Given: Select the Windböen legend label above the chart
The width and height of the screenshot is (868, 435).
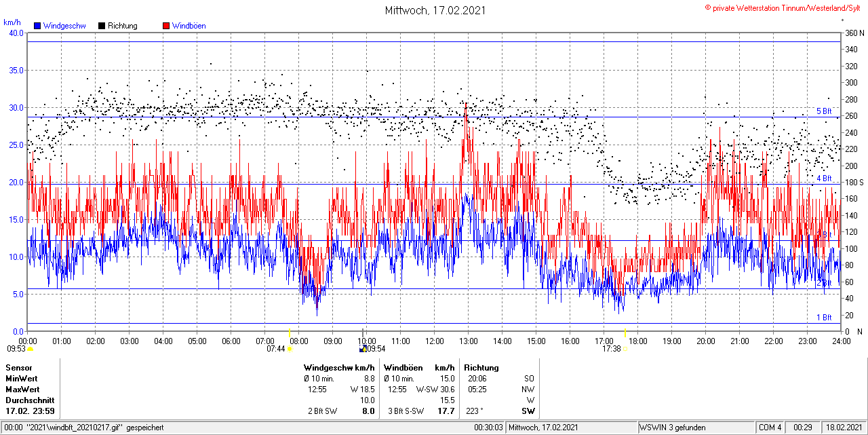Looking at the screenshot, I should click(189, 26).
